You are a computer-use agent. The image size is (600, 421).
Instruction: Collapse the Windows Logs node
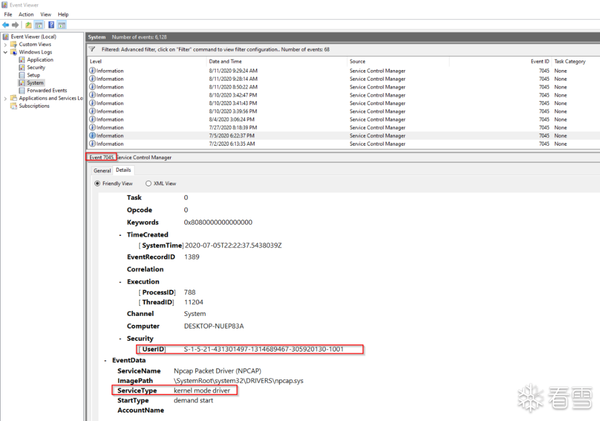click(5, 52)
